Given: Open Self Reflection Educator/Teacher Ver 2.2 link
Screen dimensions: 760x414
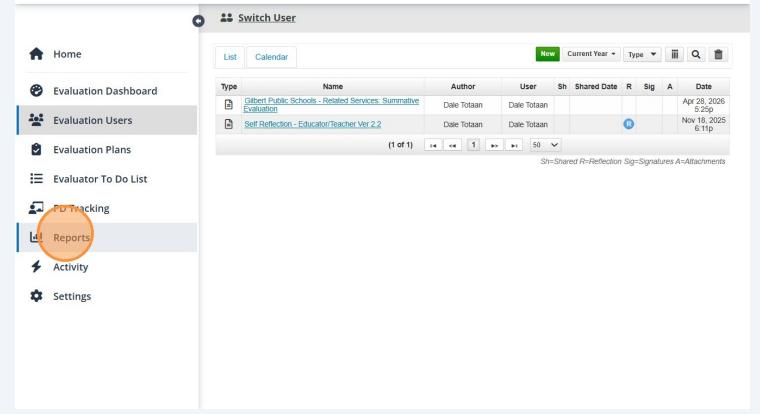Looking at the screenshot, I should 313,124.
